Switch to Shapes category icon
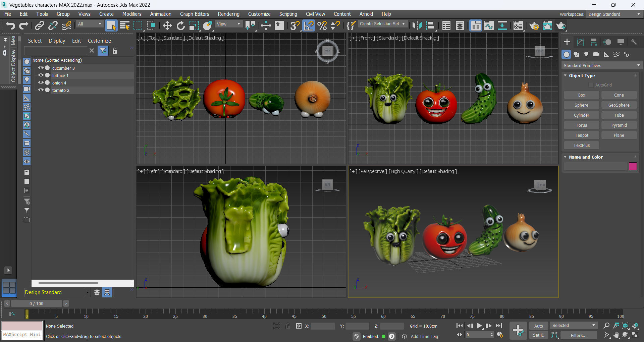The width and height of the screenshot is (644, 342). click(x=576, y=54)
